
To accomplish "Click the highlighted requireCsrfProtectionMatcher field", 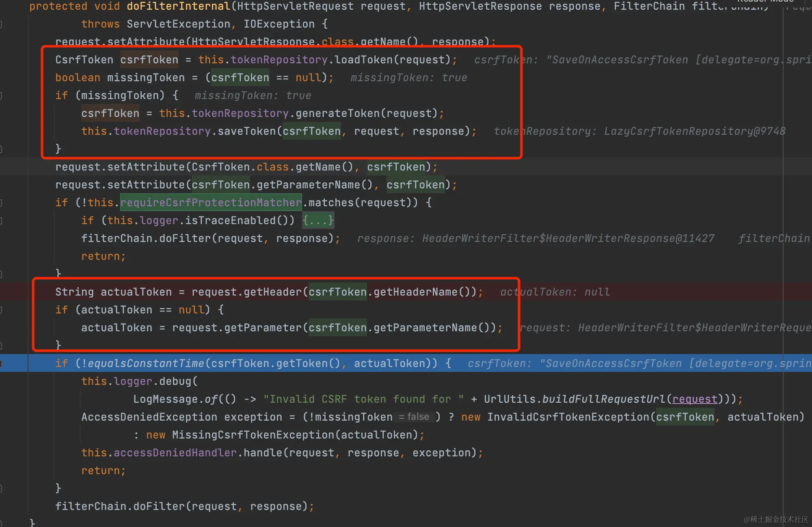I will [211, 203].
